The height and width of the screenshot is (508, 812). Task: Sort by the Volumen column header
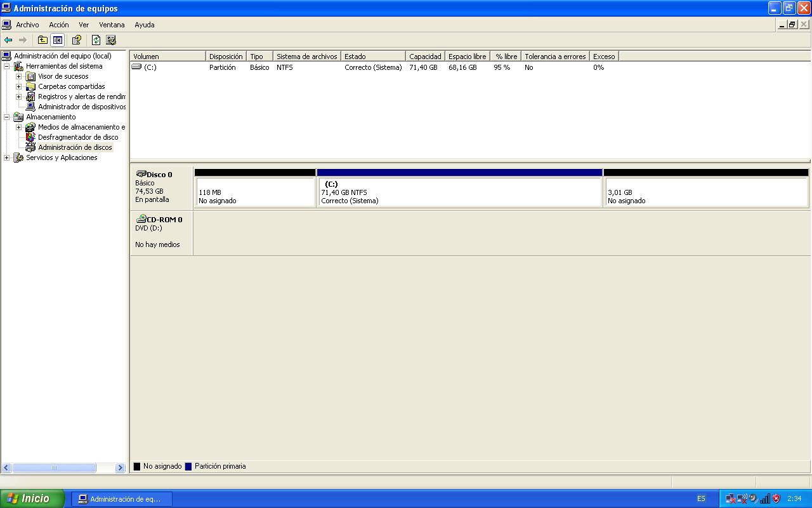168,57
